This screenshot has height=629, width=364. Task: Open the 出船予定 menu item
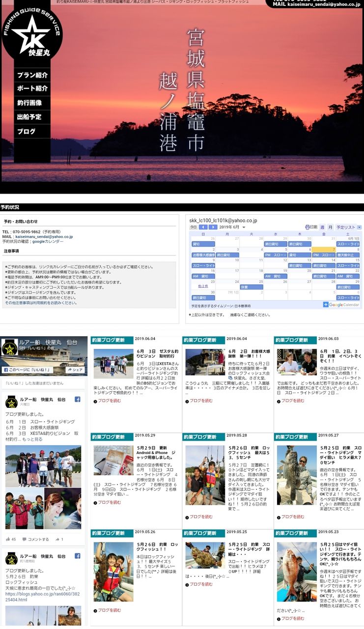(32, 117)
